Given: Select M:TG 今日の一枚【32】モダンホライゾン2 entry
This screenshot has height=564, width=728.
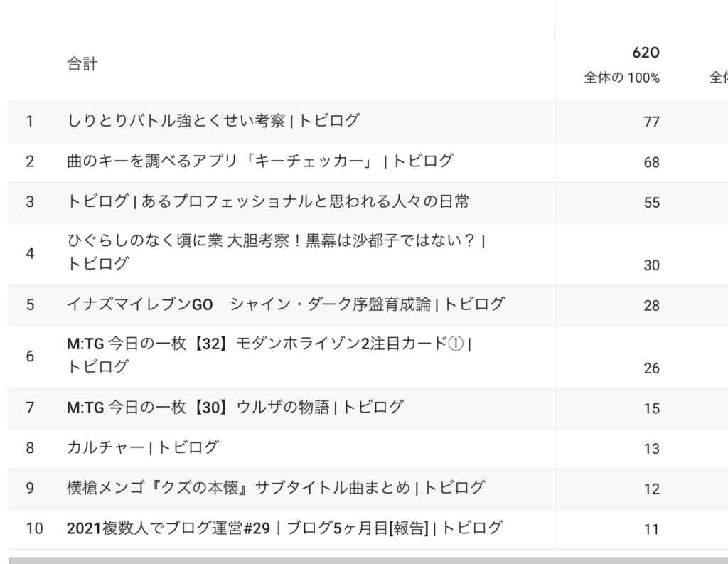Looking at the screenshot, I should [x=269, y=355].
